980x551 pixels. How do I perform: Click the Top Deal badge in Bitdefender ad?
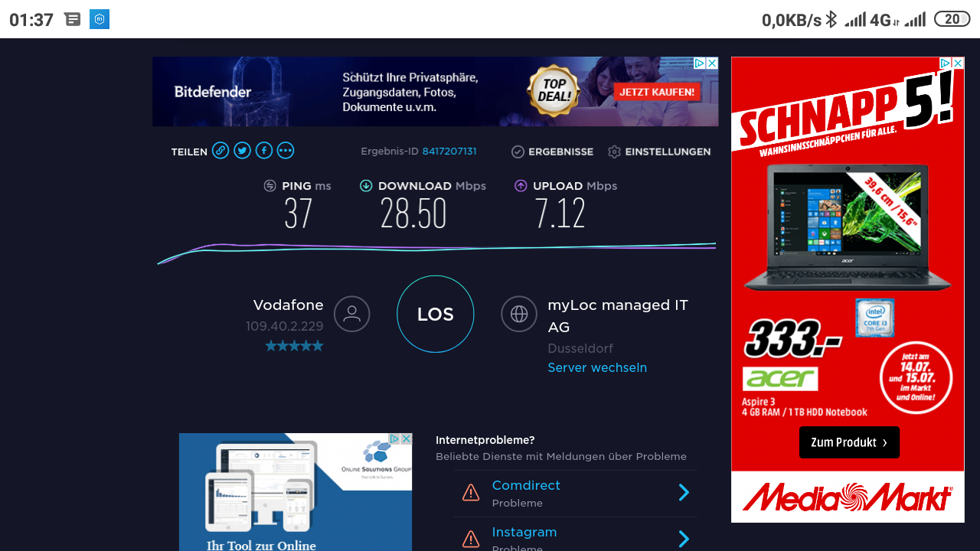(554, 91)
